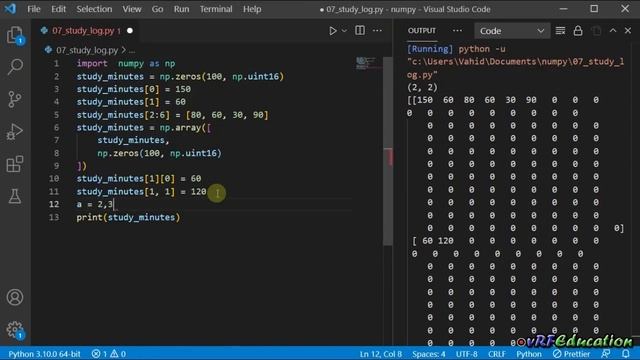Open the Explorer view in activity bar
The height and width of the screenshot is (360, 640).
click(15, 35)
